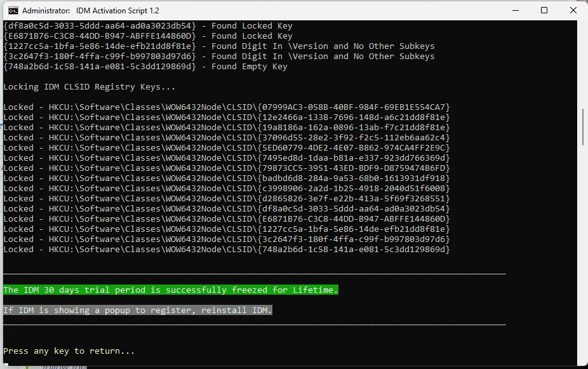588x369 pixels.
Task: Click the Locked line ending 974CA4FF2E9C
Action: (227, 148)
